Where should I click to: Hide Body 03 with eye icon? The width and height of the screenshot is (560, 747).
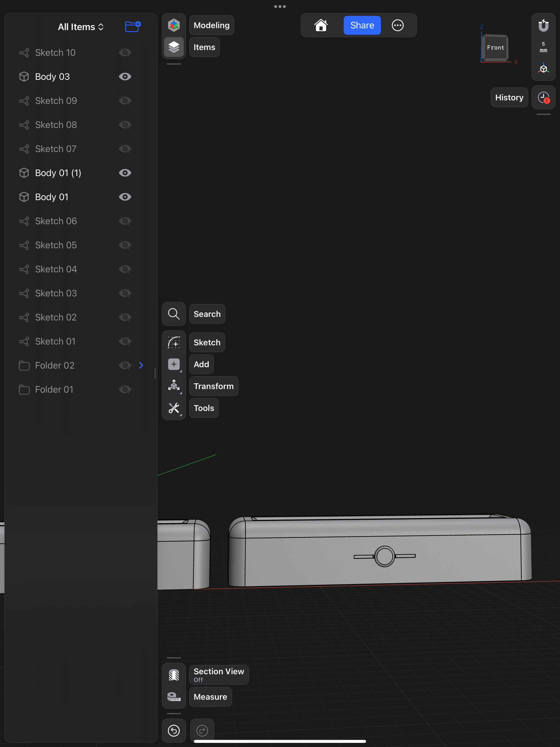tap(125, 77)
